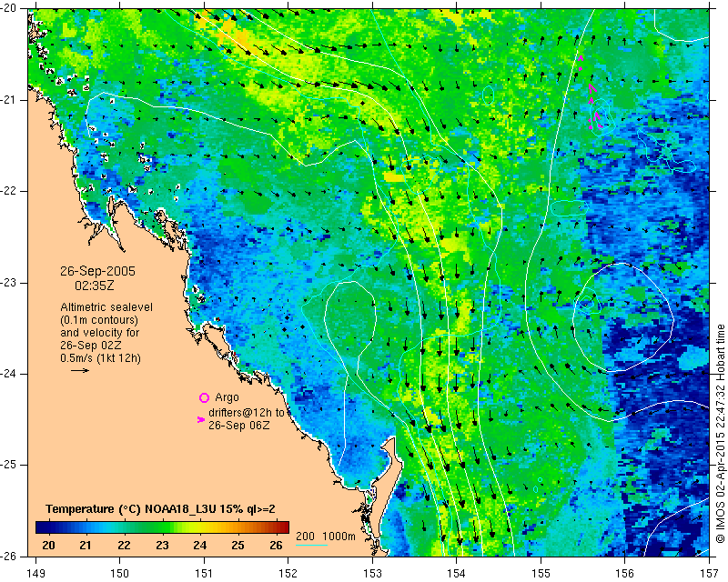Viewport: 728px width, 582px height.
Task: Click the '0.5m/s (1kt 12h)' label
Action: tap(101, 357)
